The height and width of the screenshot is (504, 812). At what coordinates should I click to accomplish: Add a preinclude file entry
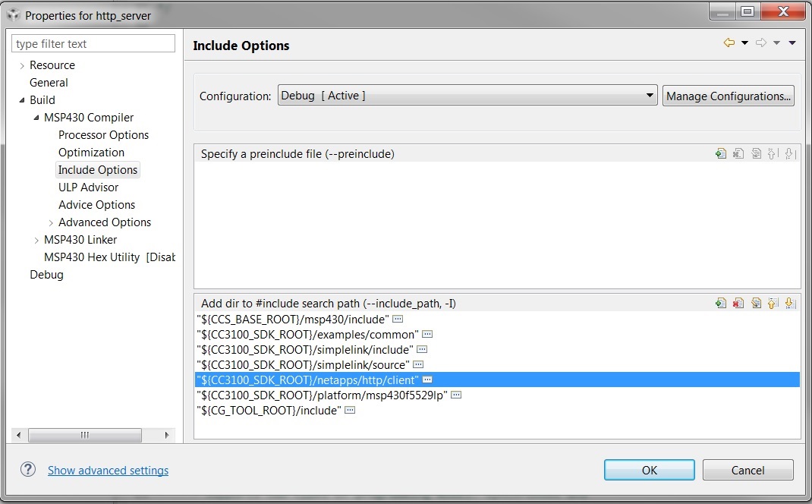721,154
